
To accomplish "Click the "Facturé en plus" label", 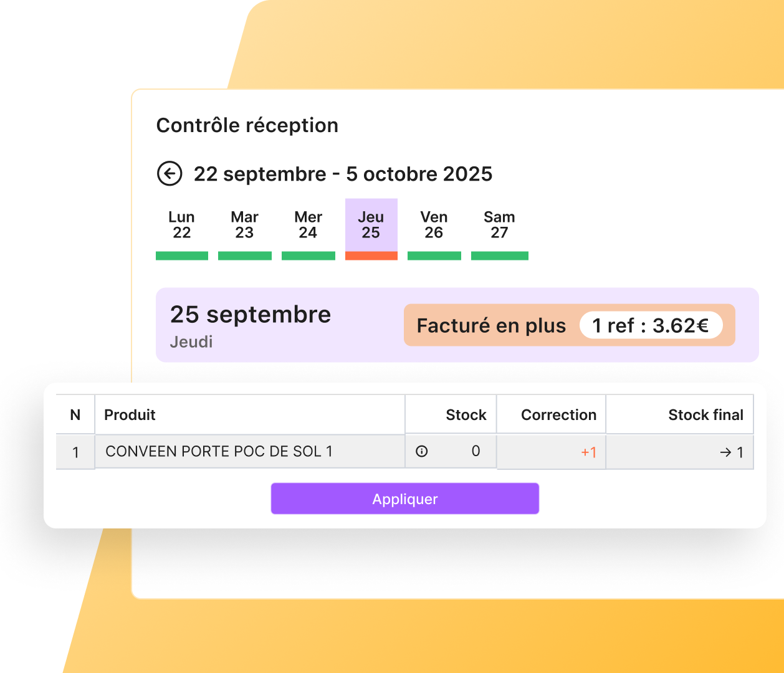I will click(x=491, y=325).
